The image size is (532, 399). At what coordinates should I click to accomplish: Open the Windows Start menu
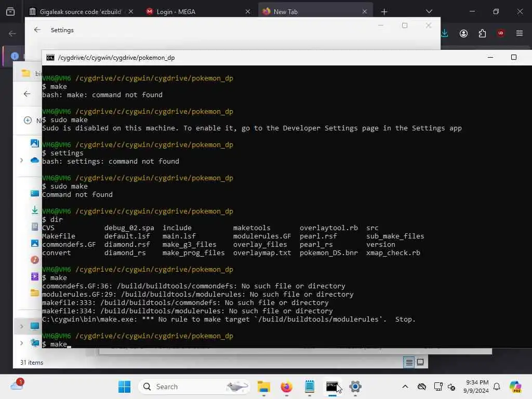pos(125,387)
